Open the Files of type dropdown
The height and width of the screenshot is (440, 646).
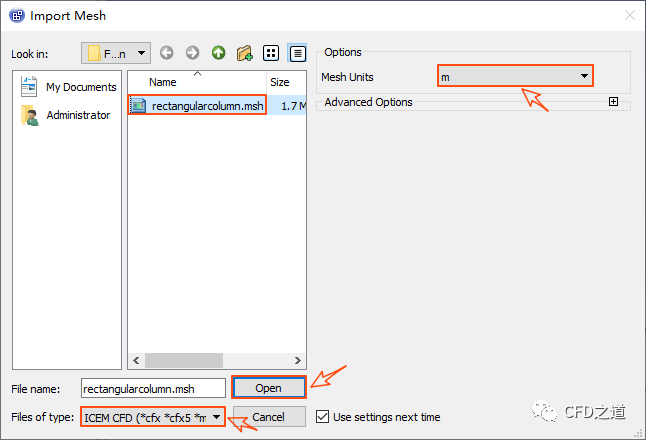click(x=152, y=417)
